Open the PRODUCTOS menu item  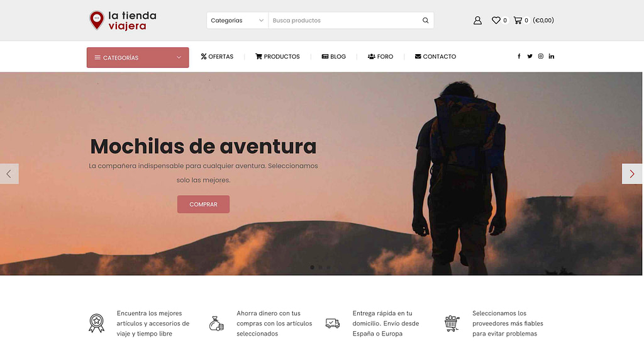tap(277, 57)
